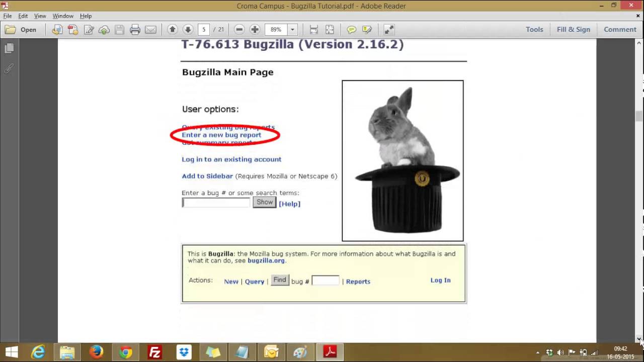
Task: Click New in the Actions row
Action: click(x=231, y=282)
